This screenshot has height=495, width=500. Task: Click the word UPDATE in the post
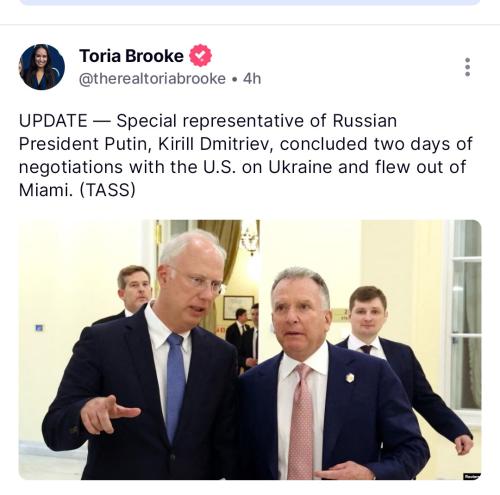(x=53, y=121)
